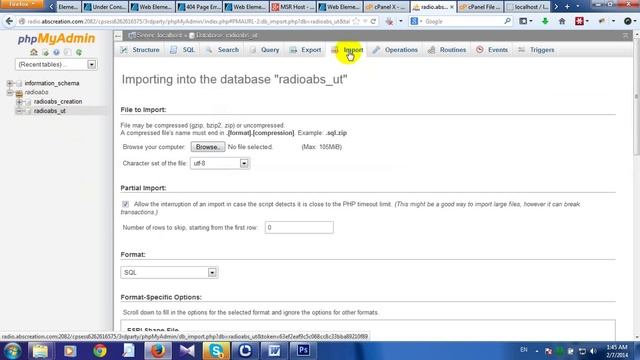Expand radioabs_creation tree node
Image resolution: width=640 pixels, height=360 pixels.
(x=19, y=102)
